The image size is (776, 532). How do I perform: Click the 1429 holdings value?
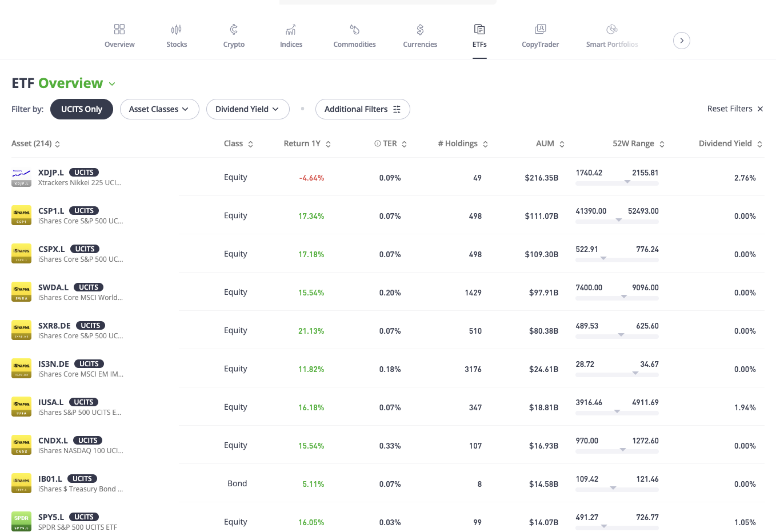coord(473,293)
